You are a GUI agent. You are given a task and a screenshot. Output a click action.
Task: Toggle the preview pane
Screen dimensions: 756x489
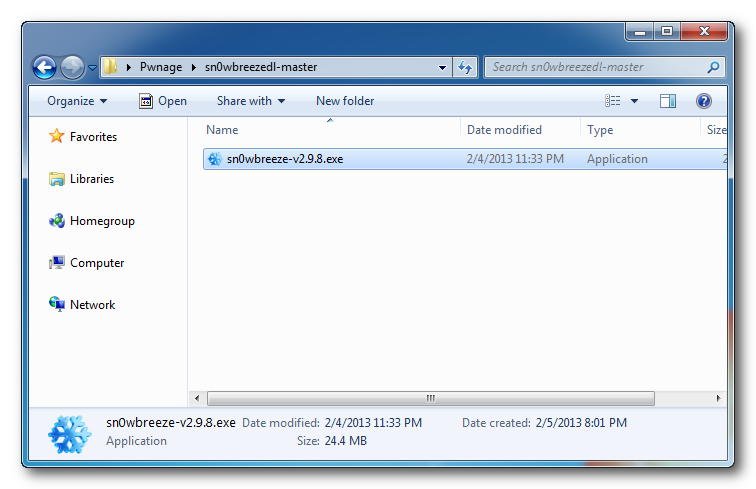(x=668, y=101)
